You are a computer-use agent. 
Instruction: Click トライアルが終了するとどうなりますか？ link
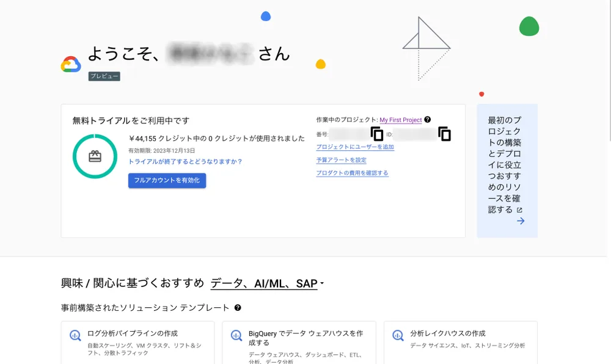pos(186,162)
